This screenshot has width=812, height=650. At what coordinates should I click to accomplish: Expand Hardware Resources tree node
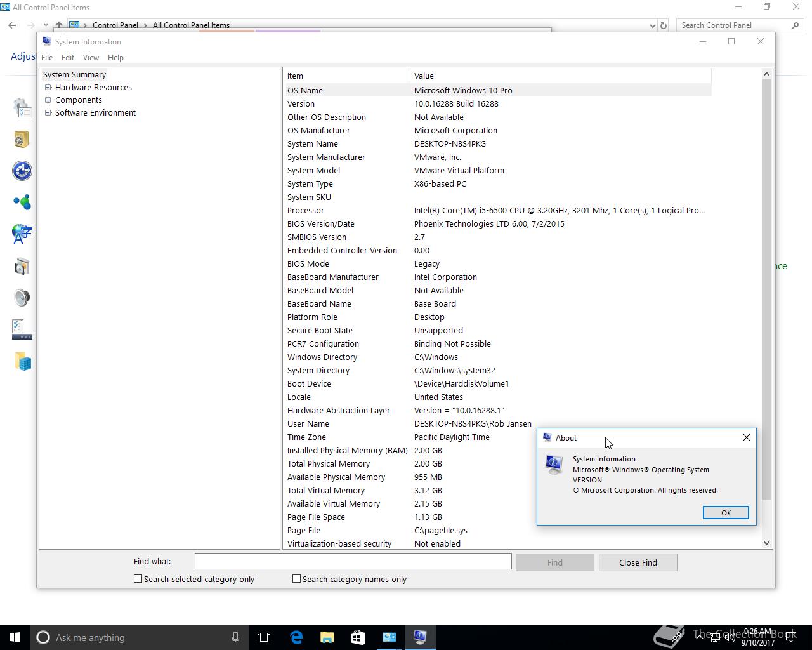(x=48, y=88)
